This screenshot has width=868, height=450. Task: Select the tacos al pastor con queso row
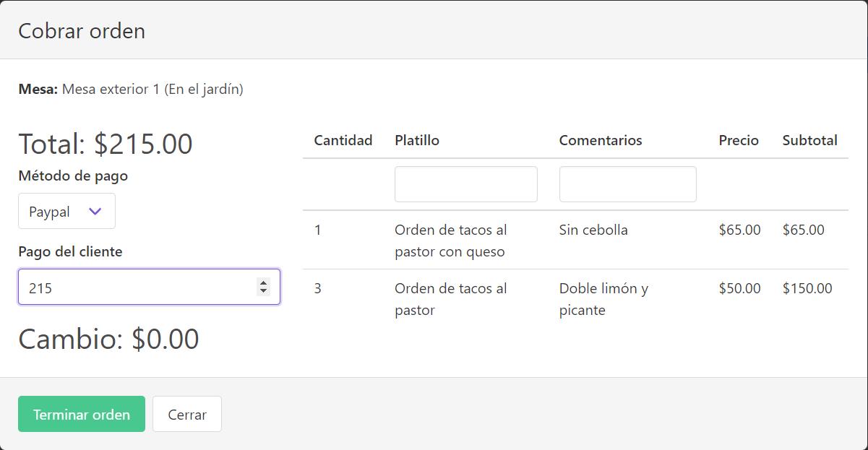[x=450, y=241]
